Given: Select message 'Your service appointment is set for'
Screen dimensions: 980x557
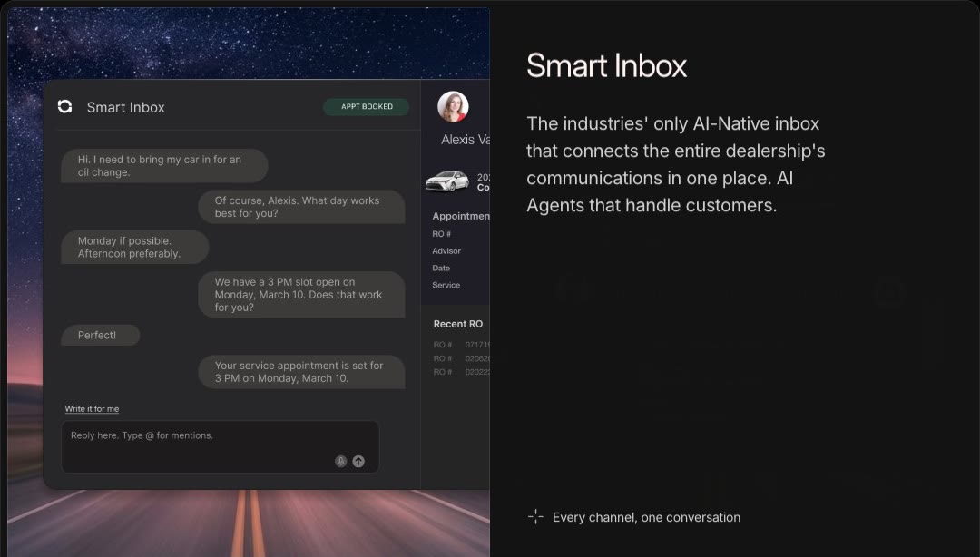Looking at the screenshot, I should pos(301,372).
